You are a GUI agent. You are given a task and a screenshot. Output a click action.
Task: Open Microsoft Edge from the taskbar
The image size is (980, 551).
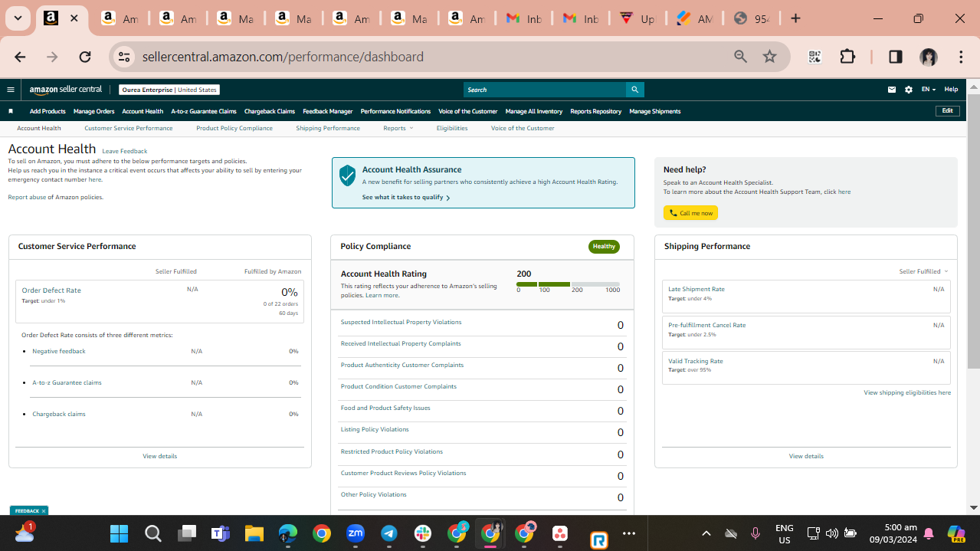click(288, 533)
